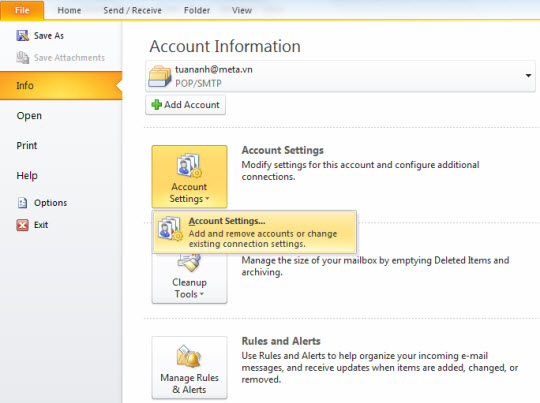Click the POP/SMTP account type text
Viewport: 540px width, 403px height.
click(198, 83)
